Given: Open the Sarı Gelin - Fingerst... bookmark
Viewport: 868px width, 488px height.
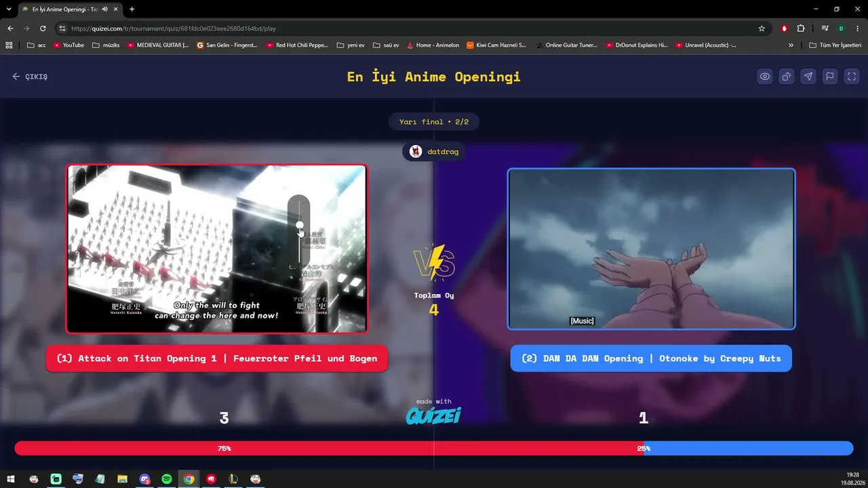Looking at the screenshot, I should pos(227,45).
